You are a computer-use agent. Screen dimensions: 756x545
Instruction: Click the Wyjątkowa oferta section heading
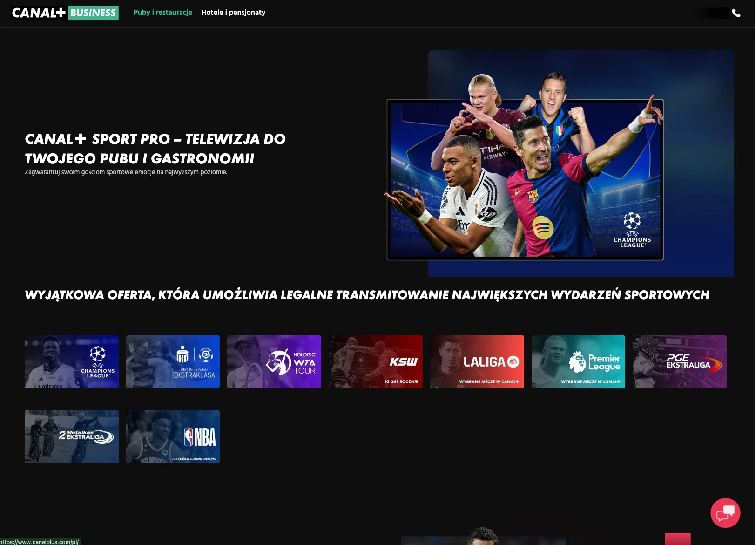tap(367, 295)
